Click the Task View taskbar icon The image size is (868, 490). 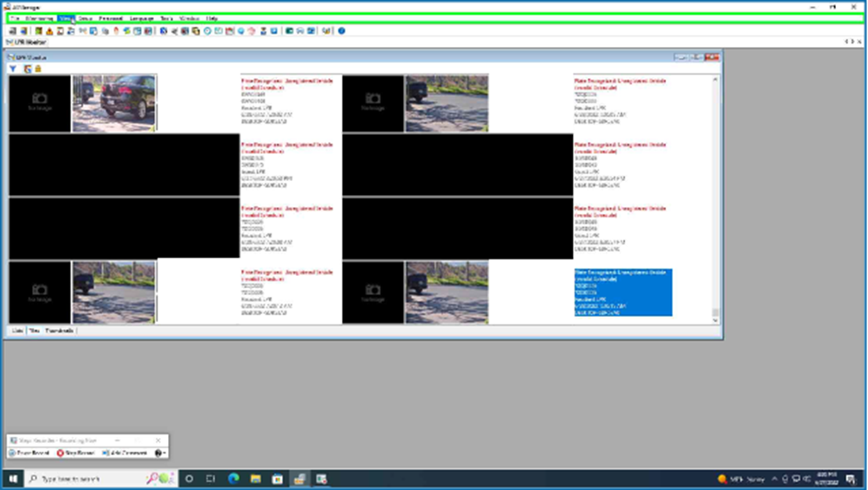coord(211,479)
